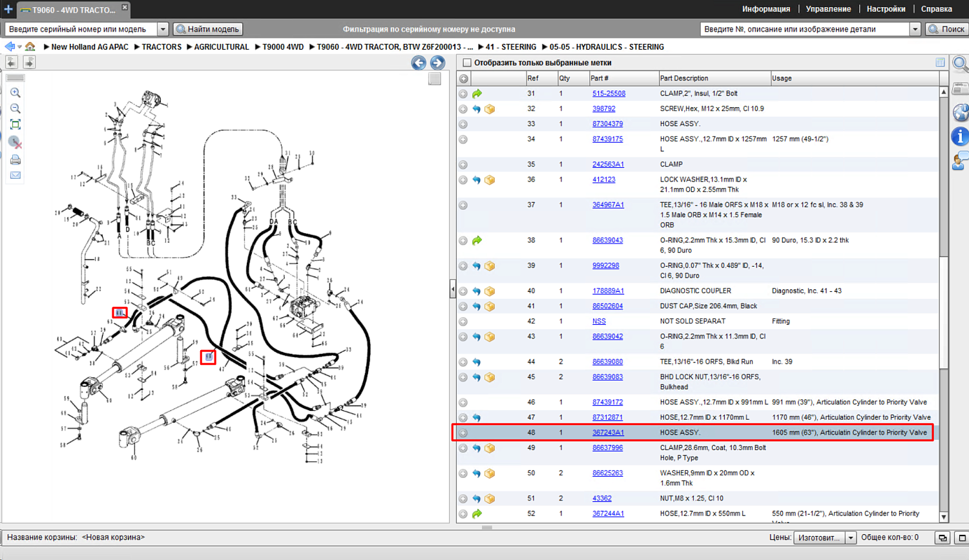Screen dimensions: 969x560
Task: Open the Справка menu
Action: point(936,9)
